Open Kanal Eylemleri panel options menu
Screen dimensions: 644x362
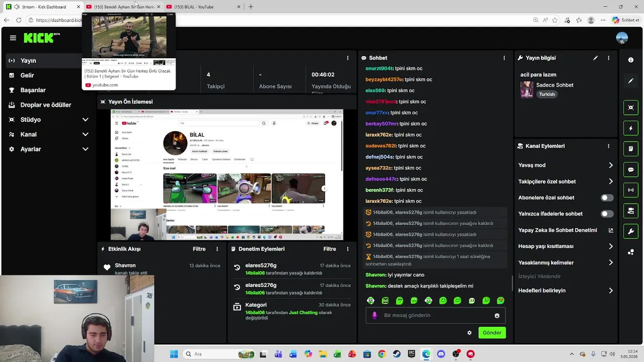click(608, 146)
